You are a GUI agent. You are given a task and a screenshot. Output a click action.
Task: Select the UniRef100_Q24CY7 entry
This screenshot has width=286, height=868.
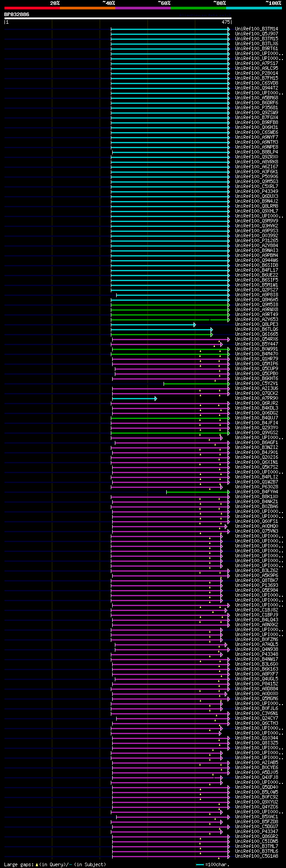257,718
